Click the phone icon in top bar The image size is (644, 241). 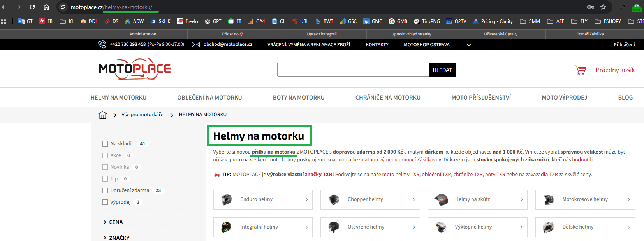coord(102,44)
